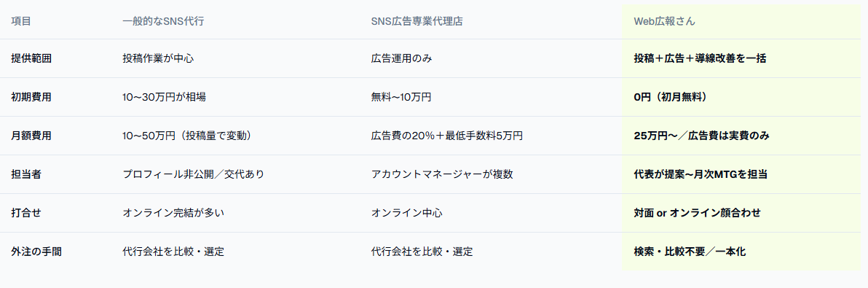Select the 広告運用のみ cell
Image resolution: width=868 pixels, height=288 pixels.
[x=402, y=58]
